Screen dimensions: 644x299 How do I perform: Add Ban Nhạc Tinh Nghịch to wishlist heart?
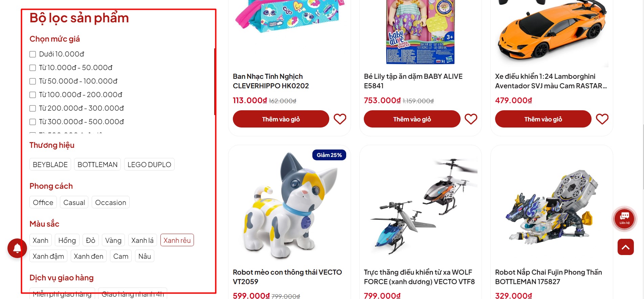(x=340, y=119)
